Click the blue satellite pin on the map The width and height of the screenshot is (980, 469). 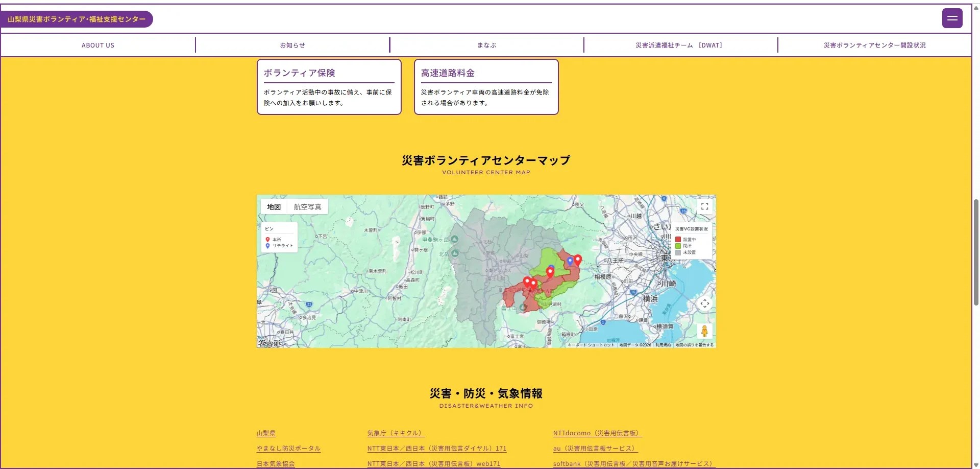click(x=570, y=262)
